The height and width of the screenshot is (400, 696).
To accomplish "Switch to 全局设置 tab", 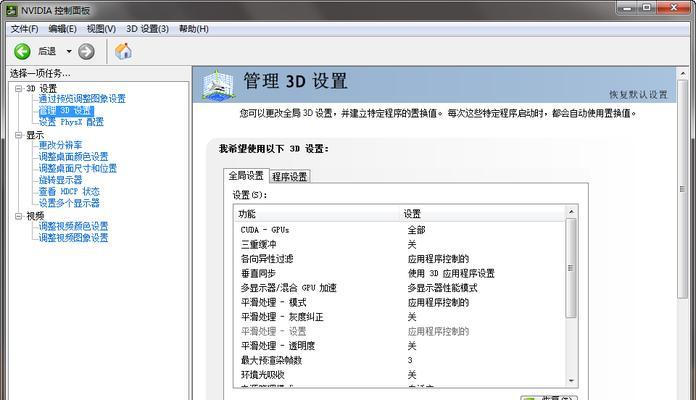I will (246, 176).
